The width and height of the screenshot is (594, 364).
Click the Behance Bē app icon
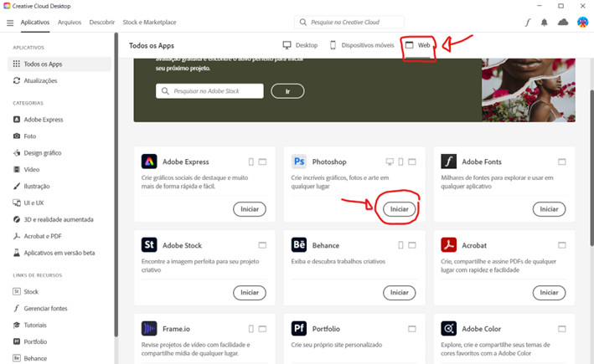[x=299, y=245]
